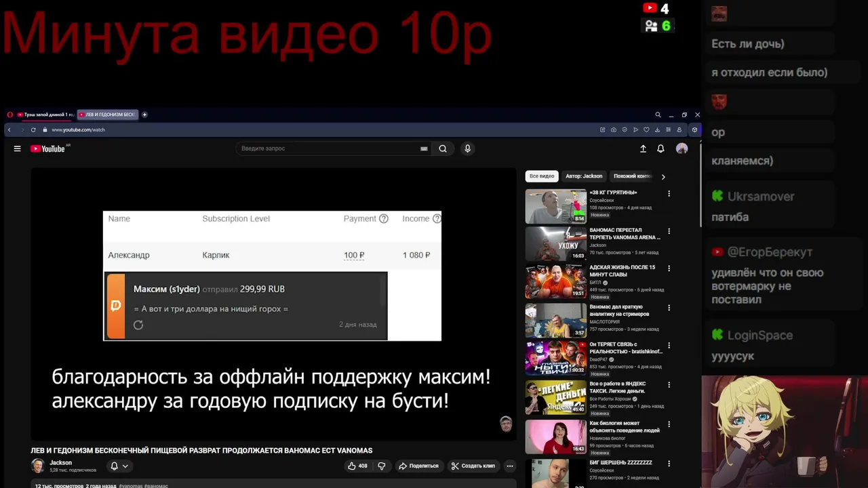Open the Соусейсеки channel under «38 КГ ГУРЯТИНЫ»
The image size is (868, 488).
point(601,201)
